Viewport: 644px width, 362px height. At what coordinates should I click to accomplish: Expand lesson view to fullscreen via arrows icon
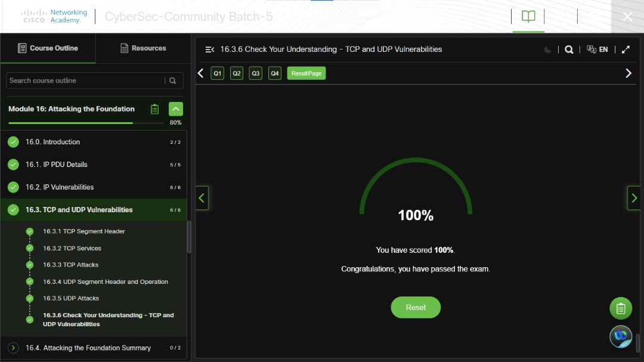(626, 49)
